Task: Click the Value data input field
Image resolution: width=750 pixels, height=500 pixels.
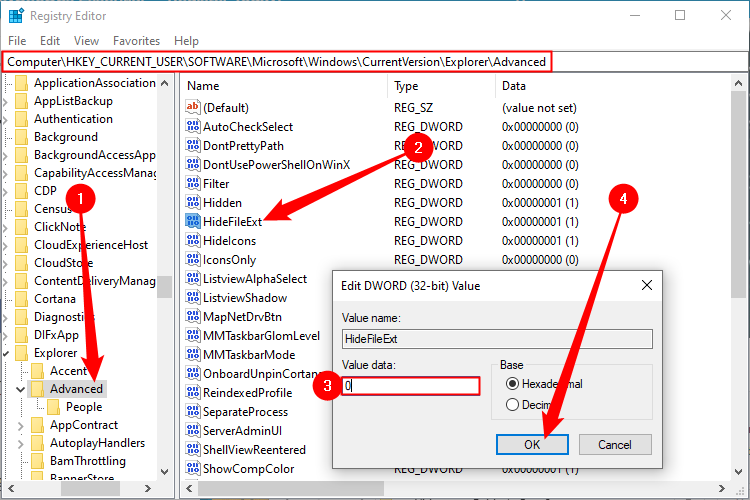Action: pos(410,385)
